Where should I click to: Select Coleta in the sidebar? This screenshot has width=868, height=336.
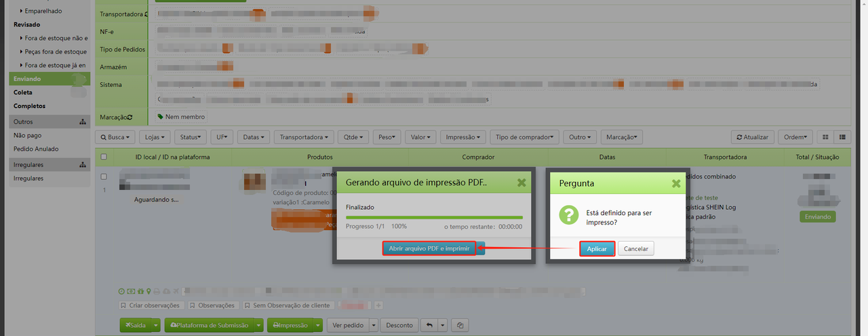pos(23,92)
